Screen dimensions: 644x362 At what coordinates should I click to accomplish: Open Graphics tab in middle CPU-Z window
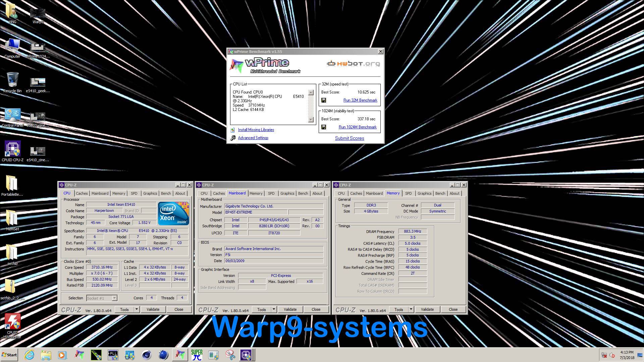(287, 193)
